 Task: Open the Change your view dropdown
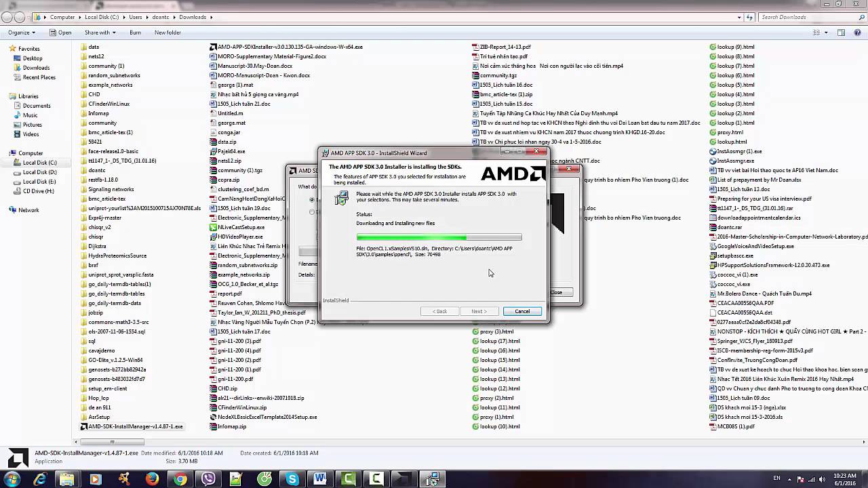click(x=827, y=33)
